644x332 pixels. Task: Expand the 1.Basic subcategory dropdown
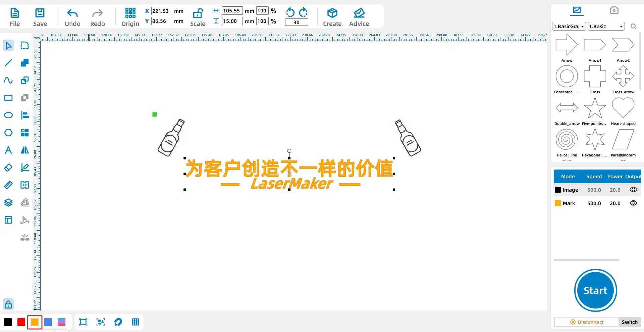pyautogui.click(x=606, y=26)
